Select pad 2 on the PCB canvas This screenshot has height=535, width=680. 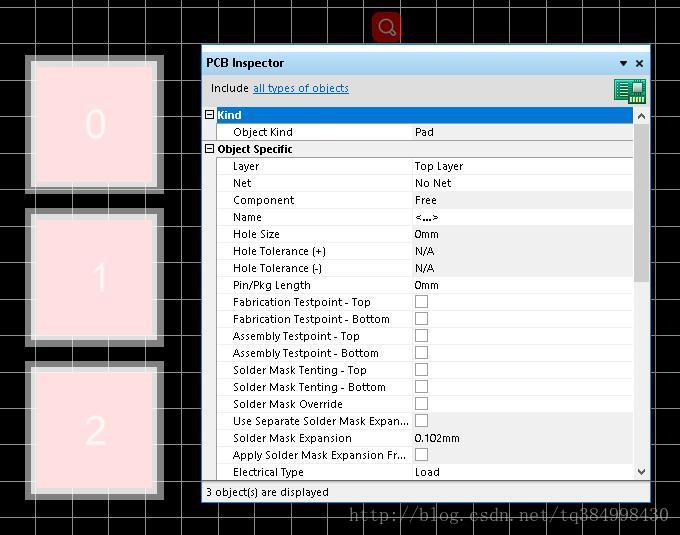click(x=95, y=431)
